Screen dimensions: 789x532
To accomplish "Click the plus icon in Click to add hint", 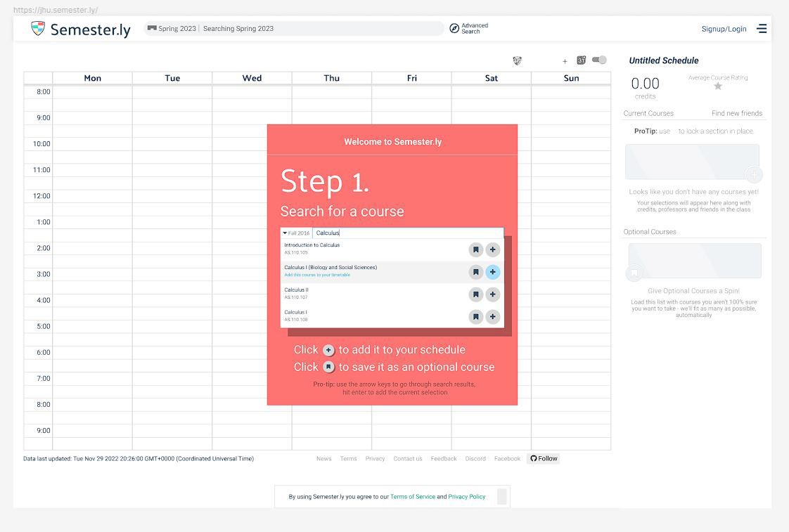I will click(x=328, y=350).
